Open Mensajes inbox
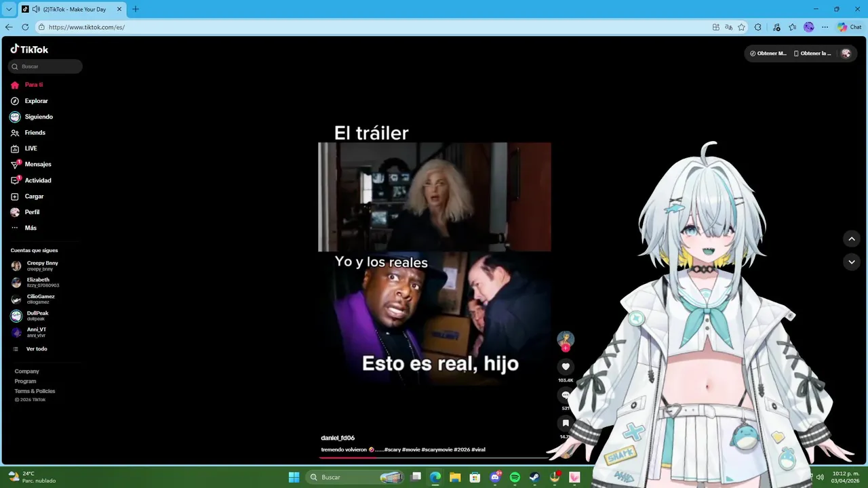 click(31, 164)
